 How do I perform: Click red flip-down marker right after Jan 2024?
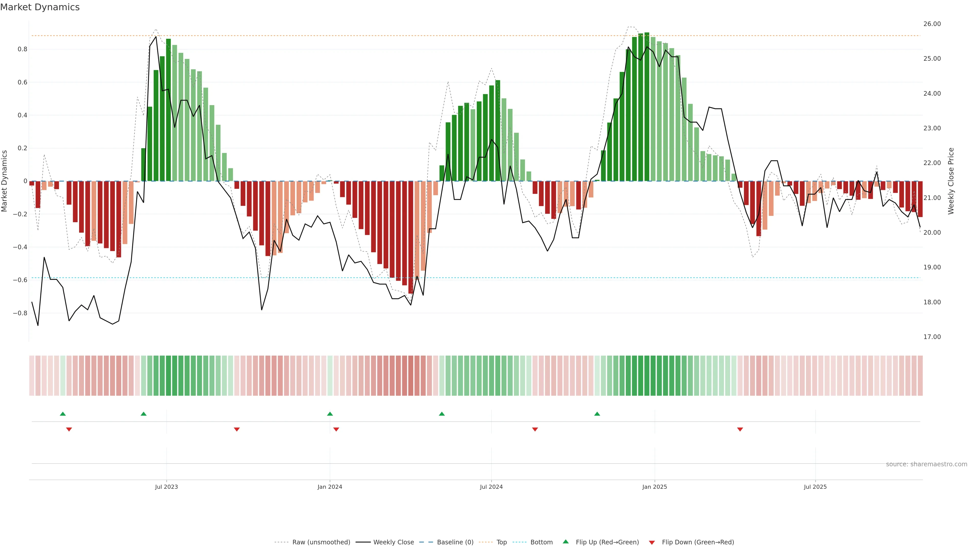pyautogui.click(x=336, y=429)
